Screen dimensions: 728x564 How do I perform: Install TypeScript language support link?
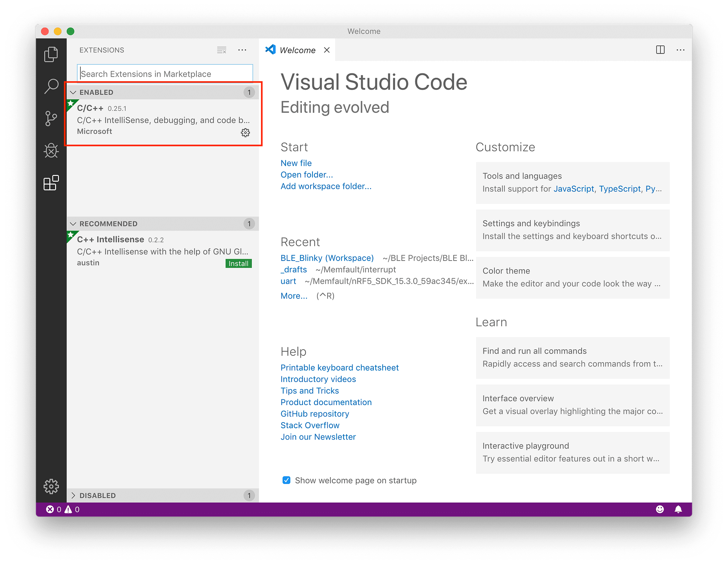click(x=620, y=189)
